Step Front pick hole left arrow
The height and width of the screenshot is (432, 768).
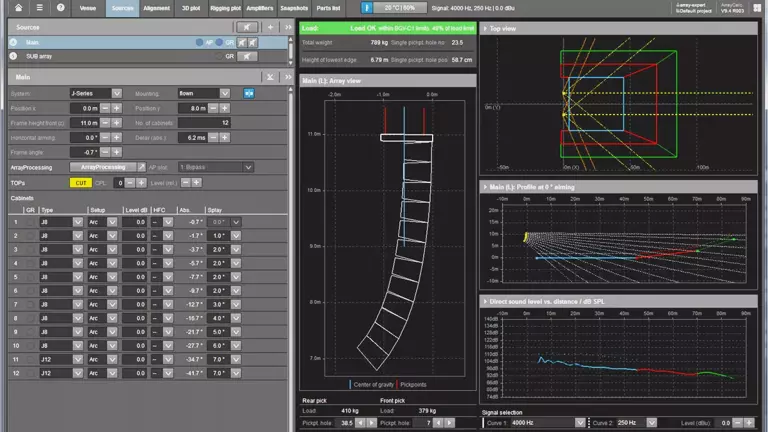438,423
